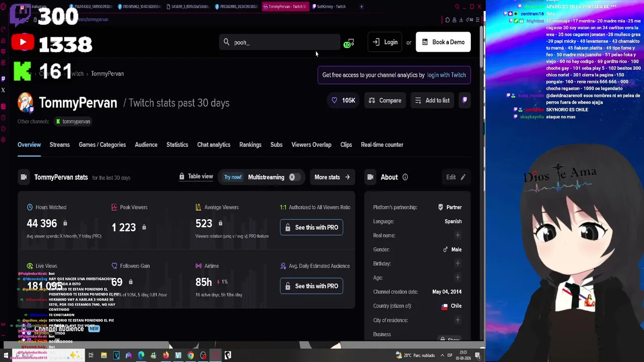Click the Chile flag icon
Screen dimensions: 644x362
(x=444, y=306)
